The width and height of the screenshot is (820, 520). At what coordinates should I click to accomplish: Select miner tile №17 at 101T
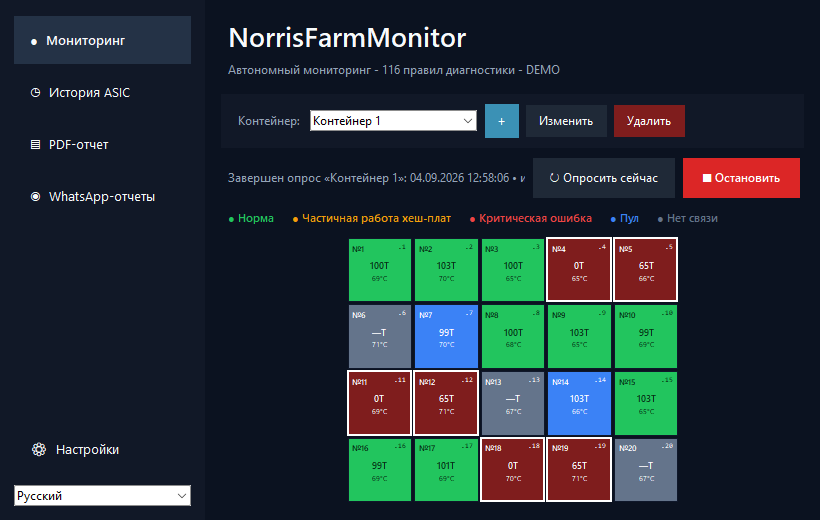tap(446, 470)
